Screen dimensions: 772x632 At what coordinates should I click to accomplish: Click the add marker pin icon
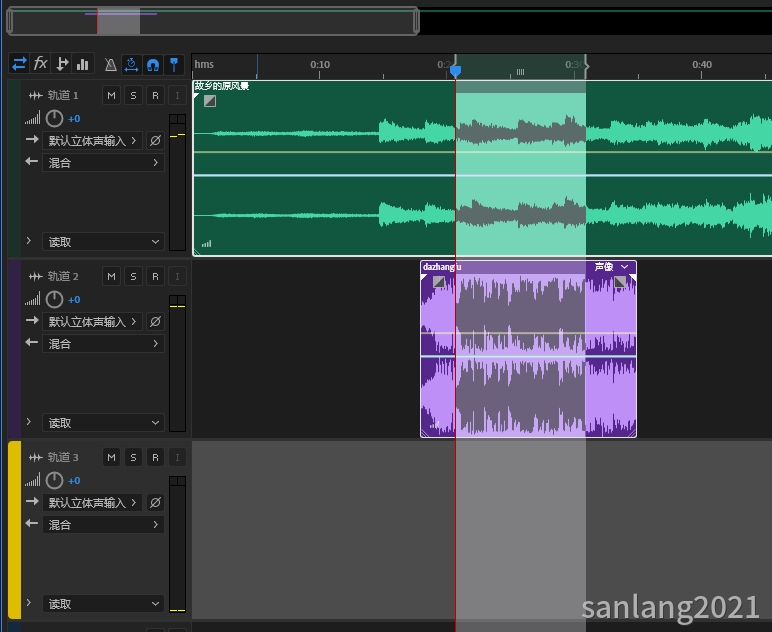click(174, 64)
